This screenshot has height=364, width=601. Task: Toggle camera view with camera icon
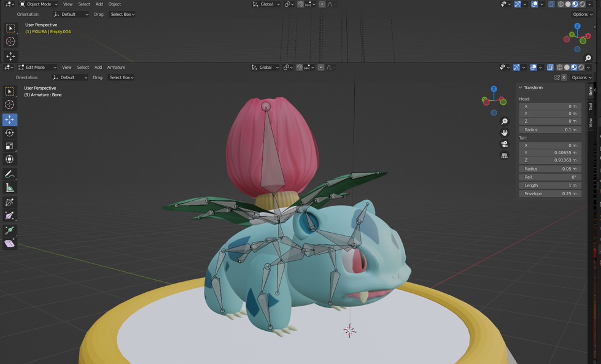505,144
